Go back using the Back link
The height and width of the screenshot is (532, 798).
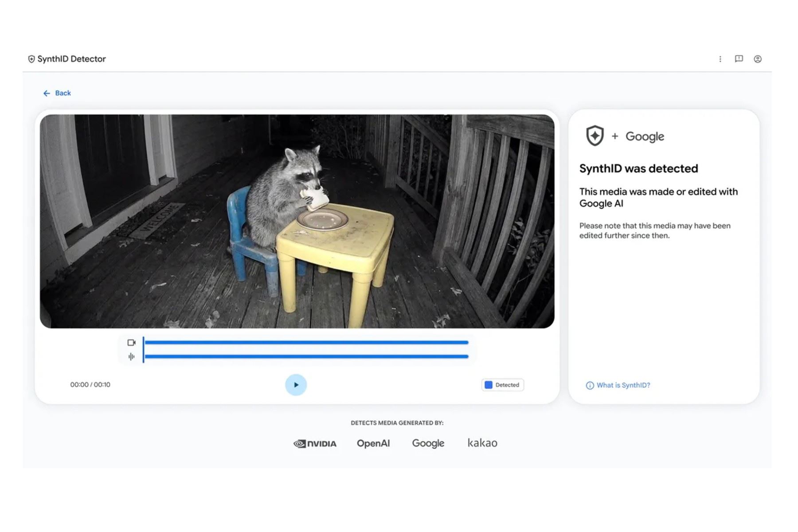pyautogui.click(x=57, y=93)
